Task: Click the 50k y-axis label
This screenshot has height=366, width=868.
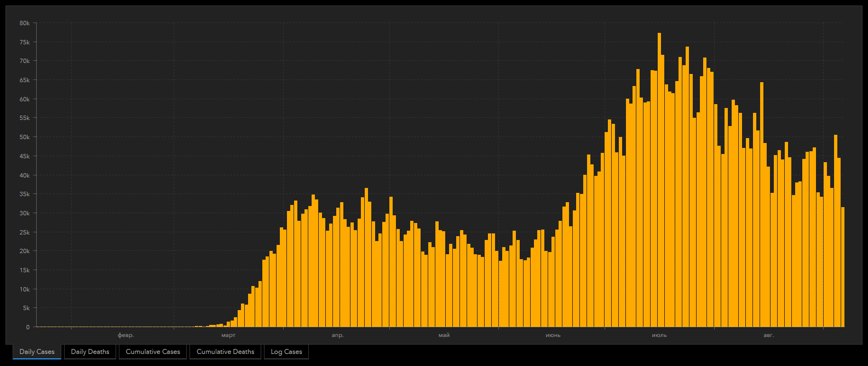Action: [24, 137]
